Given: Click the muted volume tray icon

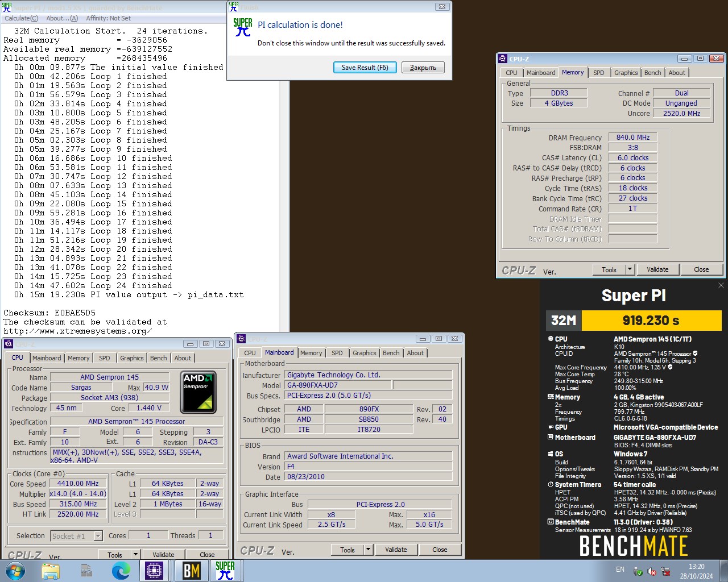Looking at the screenshot, I should pos(652,571).
